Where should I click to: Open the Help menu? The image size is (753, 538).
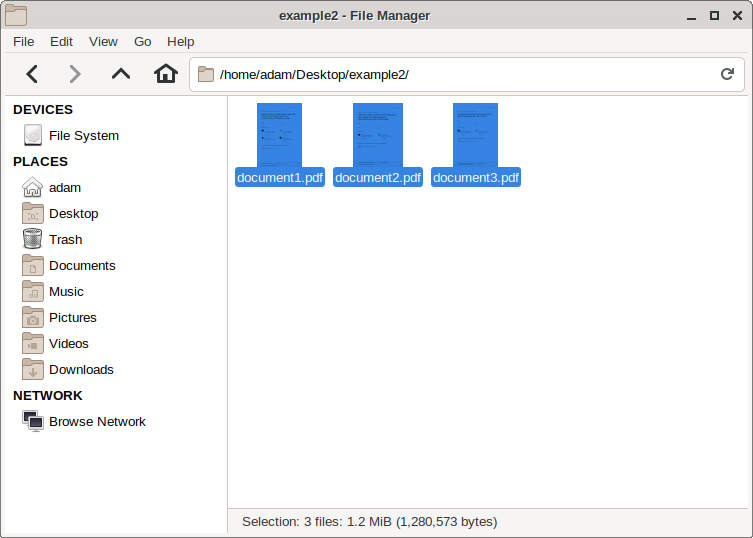point(181,41)
